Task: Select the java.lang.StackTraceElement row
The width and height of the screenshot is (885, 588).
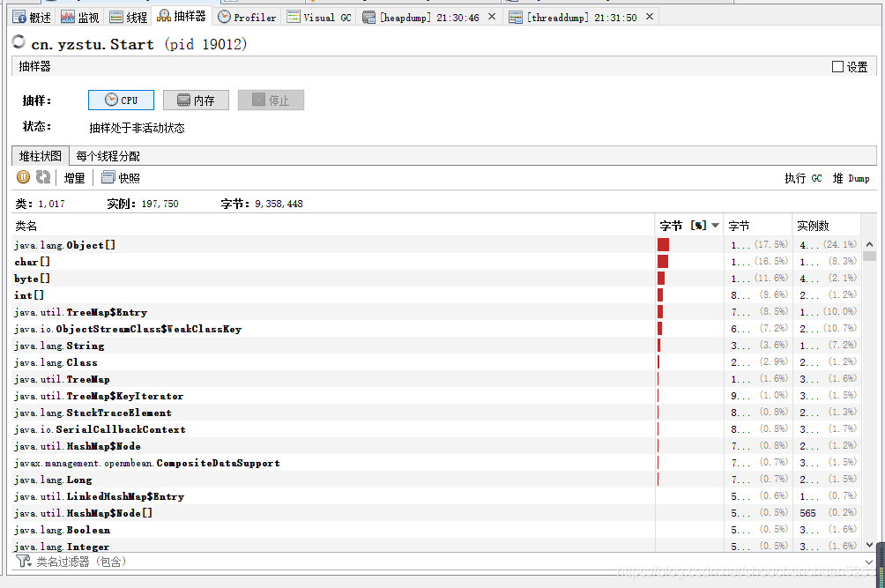Action: 436,413
